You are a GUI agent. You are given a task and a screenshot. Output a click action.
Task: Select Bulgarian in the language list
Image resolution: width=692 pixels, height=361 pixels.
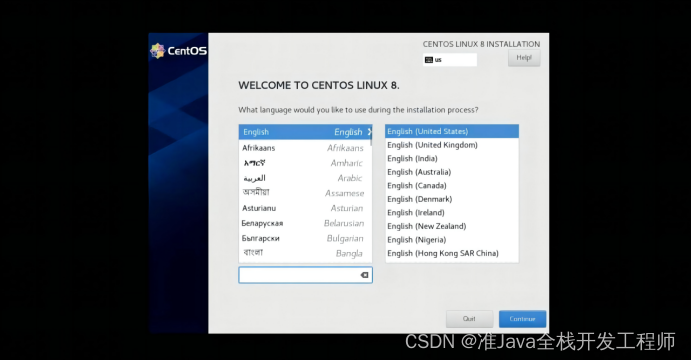305,238
